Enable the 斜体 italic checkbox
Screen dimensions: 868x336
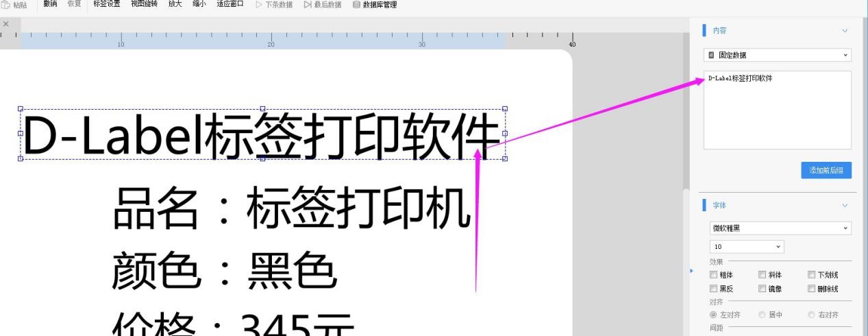pyautogui.click(x=762, y=275)
